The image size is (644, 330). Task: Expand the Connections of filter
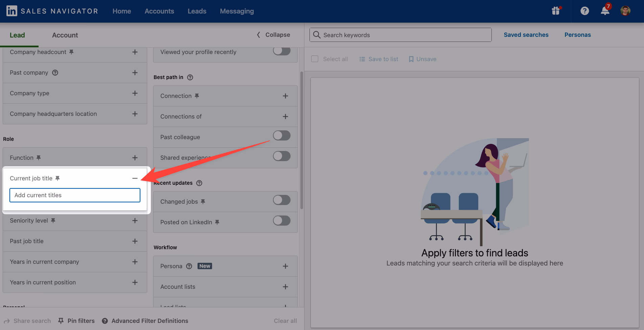[285, 117]
